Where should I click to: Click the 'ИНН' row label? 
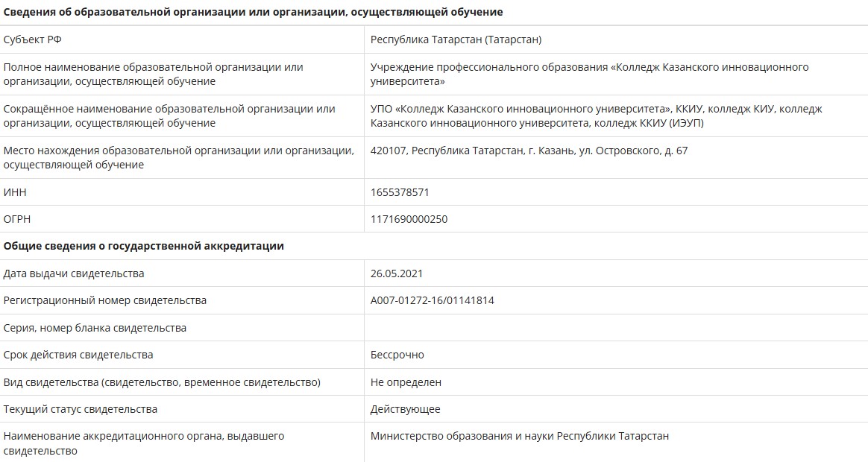point(15,192)
